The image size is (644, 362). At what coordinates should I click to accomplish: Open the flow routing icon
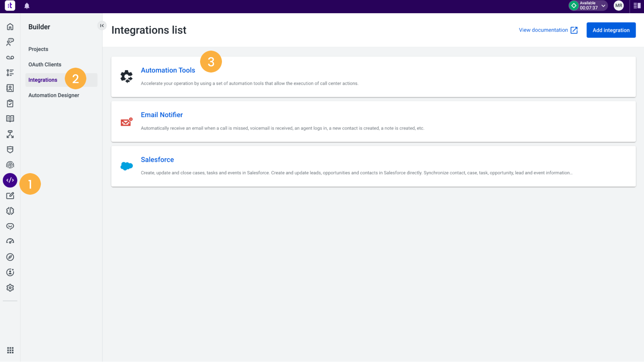(x=10, y=134)
